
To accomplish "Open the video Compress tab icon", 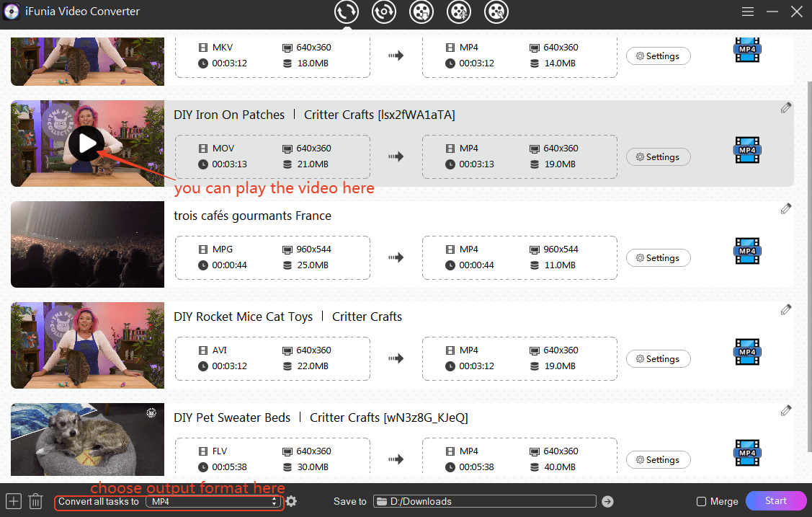I will 459,12.
